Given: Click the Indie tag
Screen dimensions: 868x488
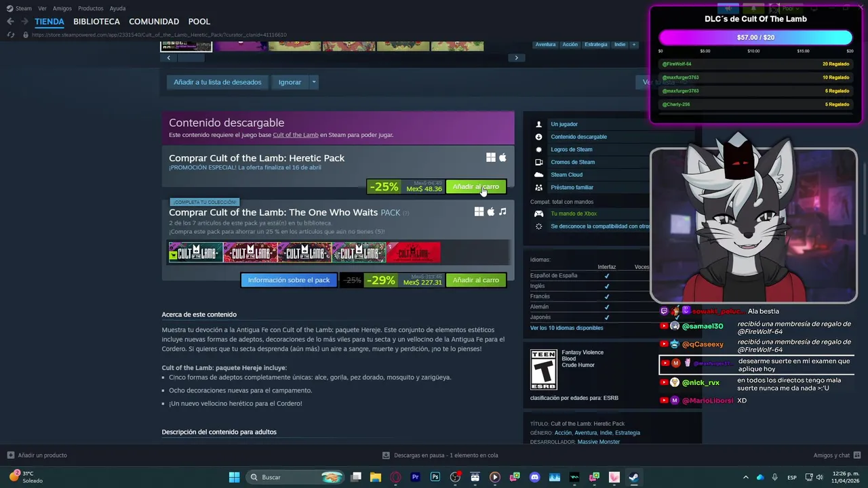Looking at the screenshot, I should (620, 45).
